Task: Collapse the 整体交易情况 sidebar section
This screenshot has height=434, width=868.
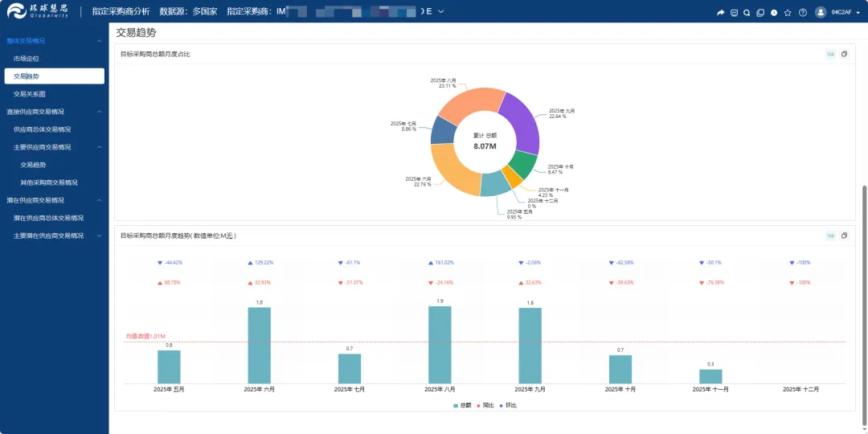Action: 99,41
